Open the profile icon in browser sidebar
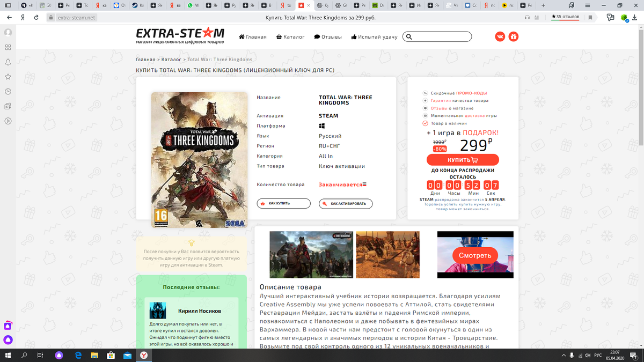The height and width of the screenshot is (362, 644). point(8,32)
